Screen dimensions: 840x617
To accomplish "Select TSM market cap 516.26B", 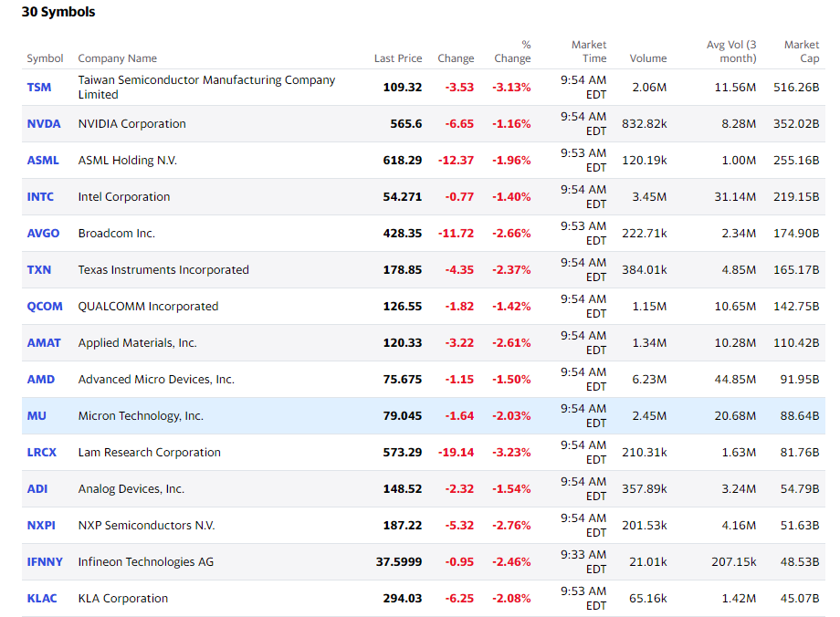I will click(796, 88).
